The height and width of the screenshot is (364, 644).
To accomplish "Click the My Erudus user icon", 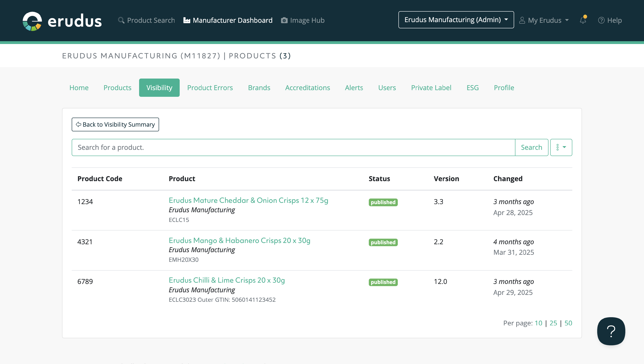I will click(x=522, y=20).
